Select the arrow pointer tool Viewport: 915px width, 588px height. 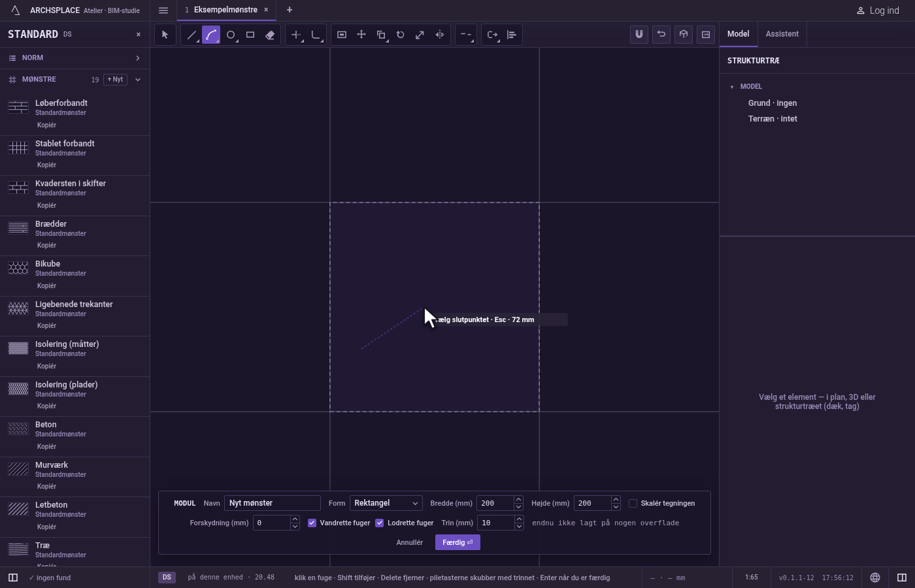point(165,35)
